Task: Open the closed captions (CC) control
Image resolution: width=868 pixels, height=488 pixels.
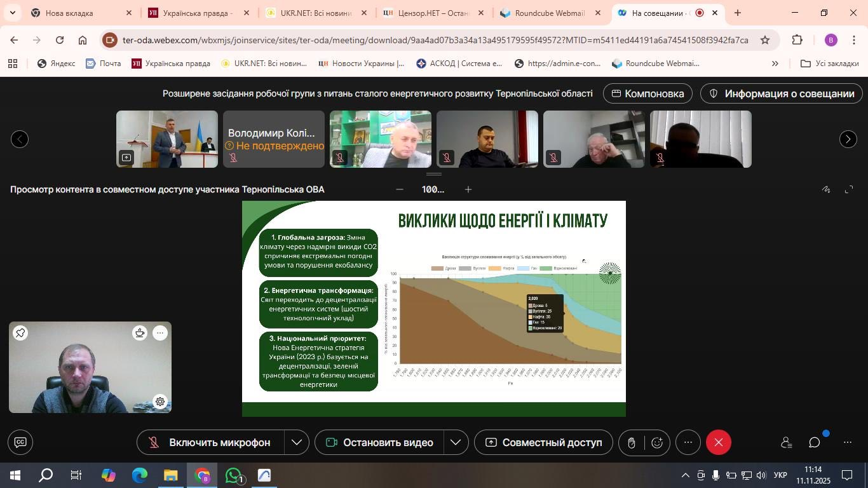Action: coord(20,442)
